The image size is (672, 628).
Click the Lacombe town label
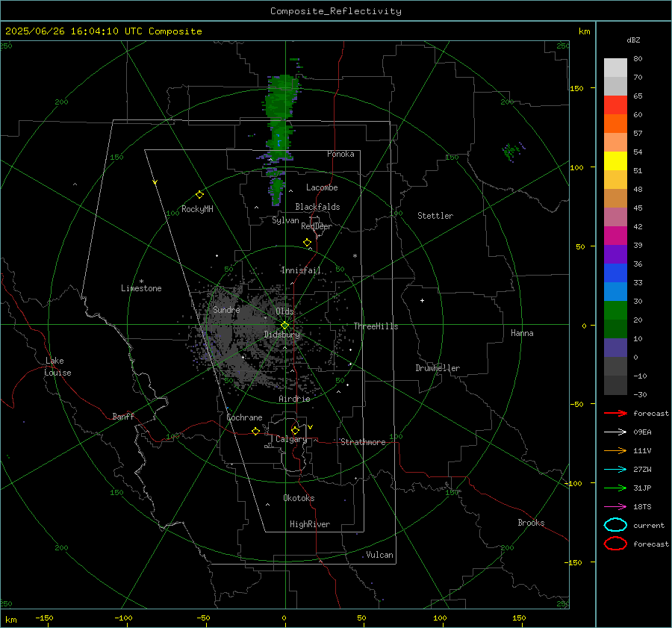(322, 187)
